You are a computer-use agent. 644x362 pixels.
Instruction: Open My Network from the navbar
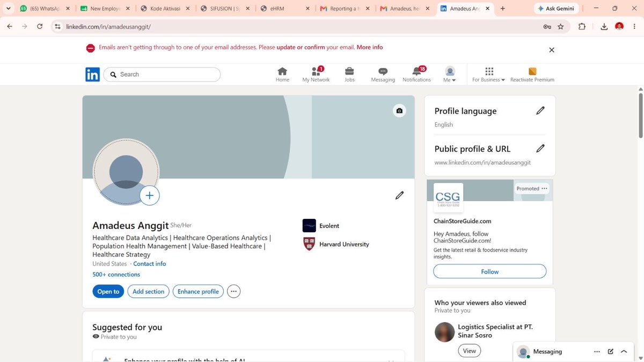click(x=316, y=75)
